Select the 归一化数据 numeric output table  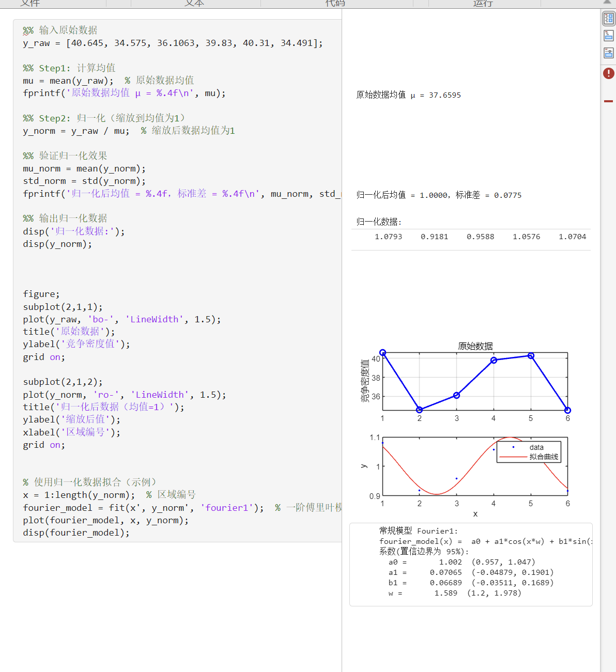471,237
